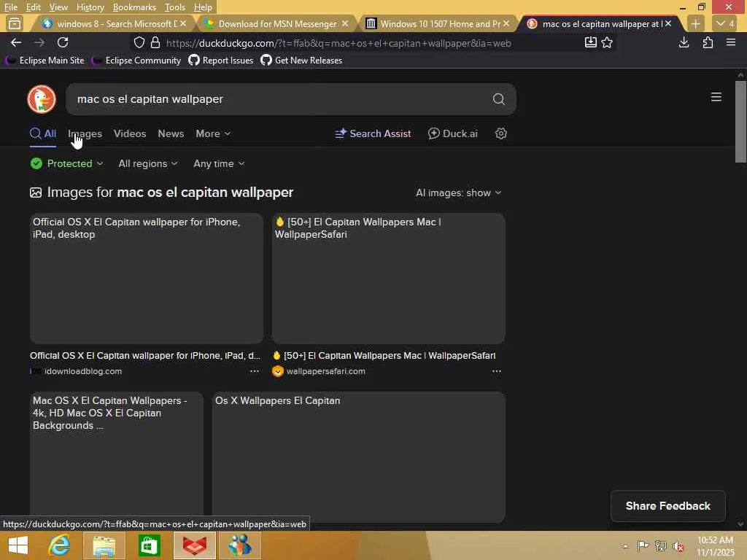Open the DuckDuckGo hamburger side menu
The height and width of the screenshot is (560, 747).
[716, 97]
